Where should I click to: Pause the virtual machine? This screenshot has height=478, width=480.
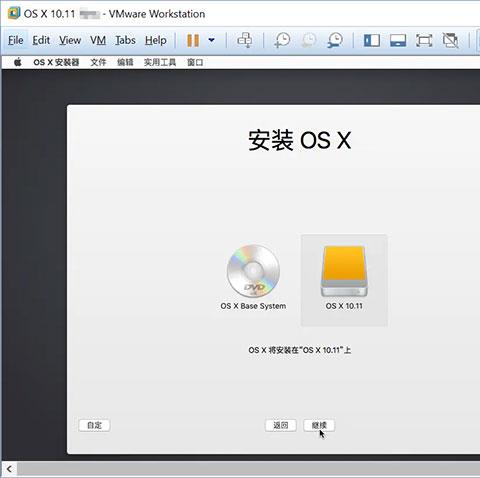193,40
